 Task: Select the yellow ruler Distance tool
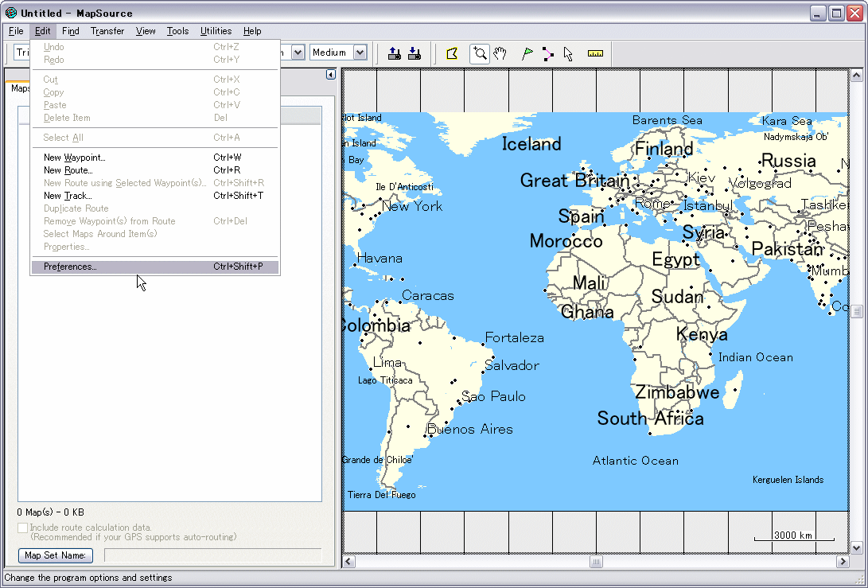point(595,53)
